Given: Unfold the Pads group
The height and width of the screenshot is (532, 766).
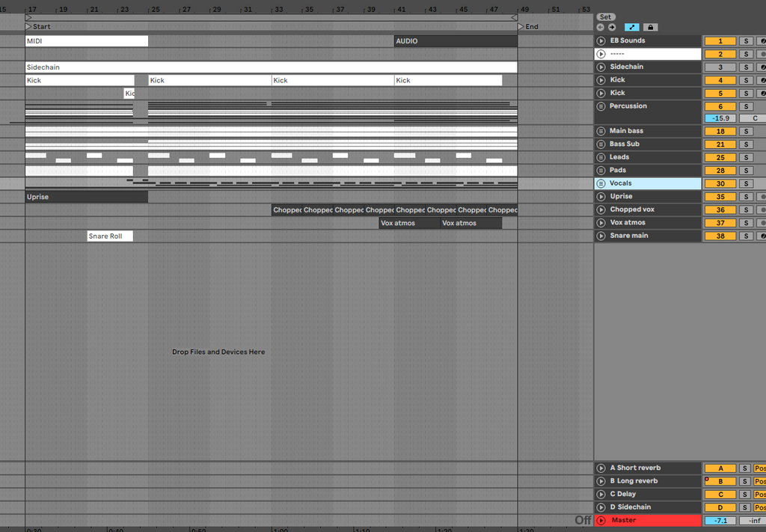Looking at the screenshot, I should coord(601,171).
